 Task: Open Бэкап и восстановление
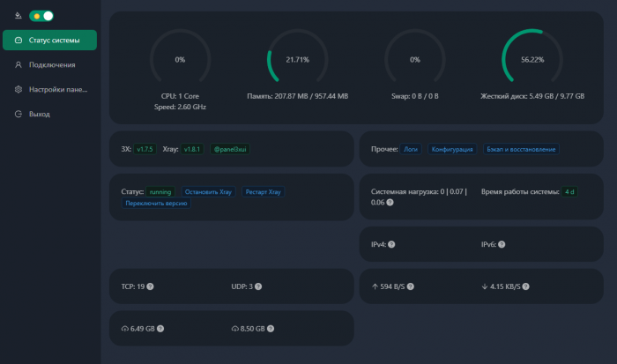tap(521, 150)
